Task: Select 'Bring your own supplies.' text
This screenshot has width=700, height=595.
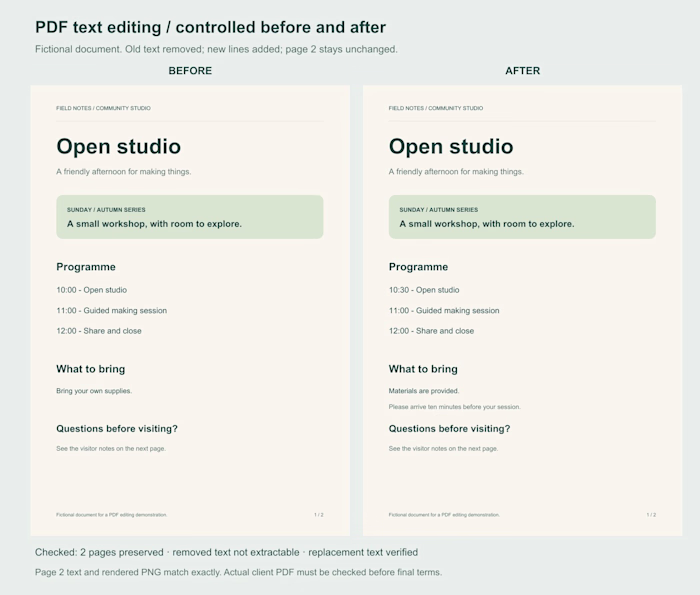Action: pyautogui.click(x=94, y=391)
